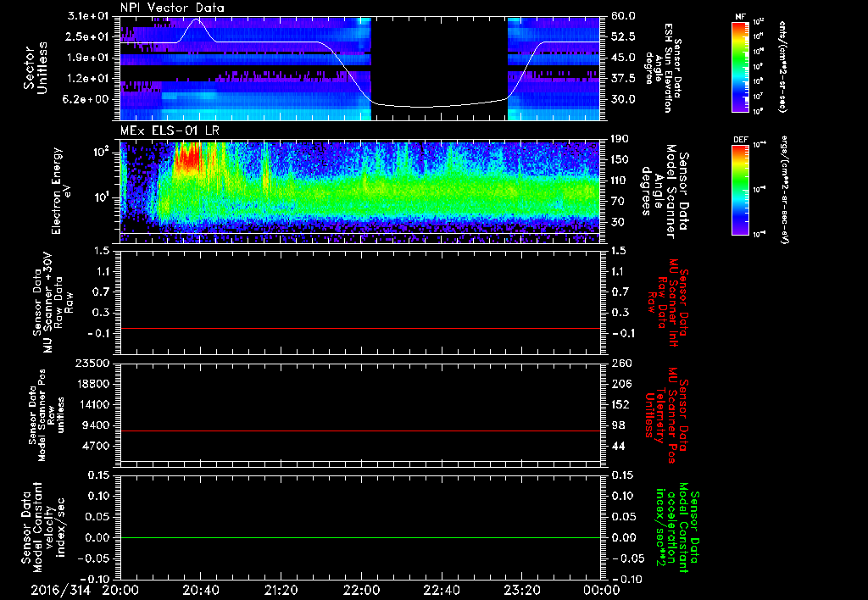This screenshot has width=868, height=600.
Task: Click the "60.0" sun elevation tick label
Action: [x=623, y=16]
